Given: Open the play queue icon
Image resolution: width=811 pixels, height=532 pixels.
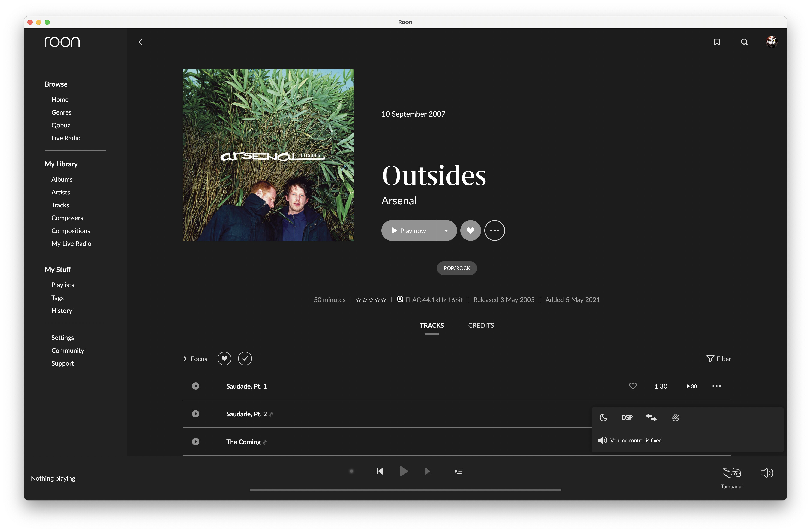Looking at the screenshot, I should tap(458, 471).
